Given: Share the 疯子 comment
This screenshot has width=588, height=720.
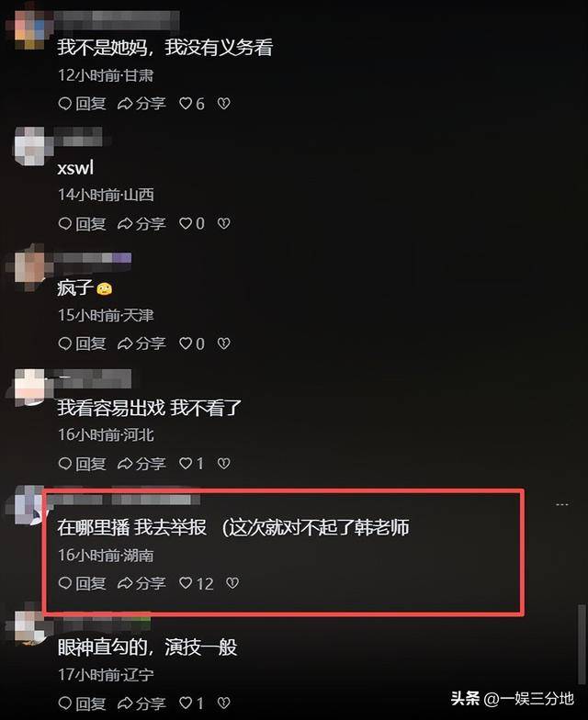Looking at the screenshot, I should pos(141,343).
